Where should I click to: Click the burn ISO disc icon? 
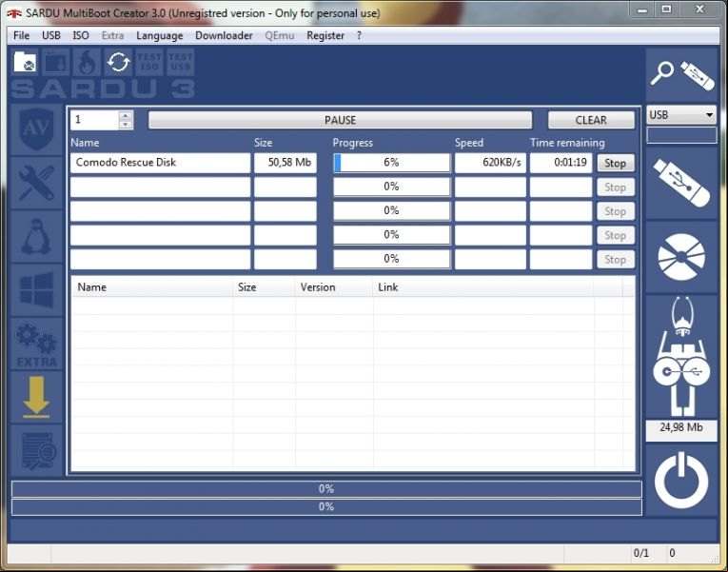[681, 257]
